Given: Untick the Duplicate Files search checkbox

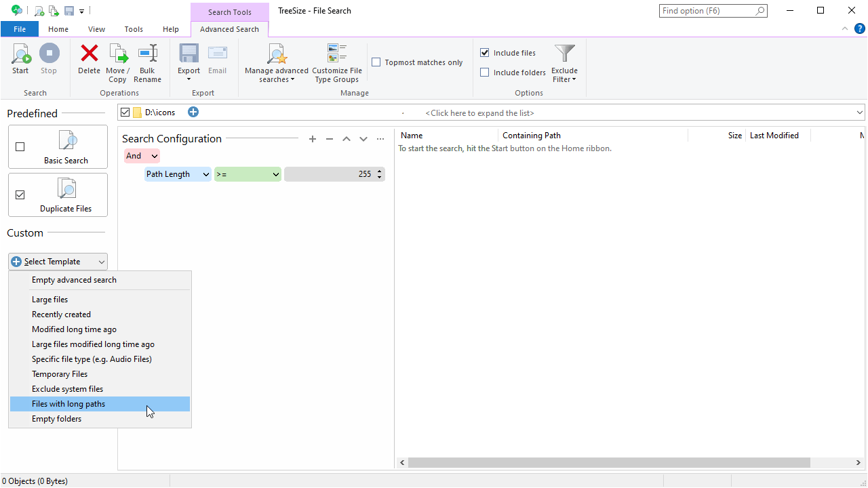Looking at the screenshot, I should (20, 195).
